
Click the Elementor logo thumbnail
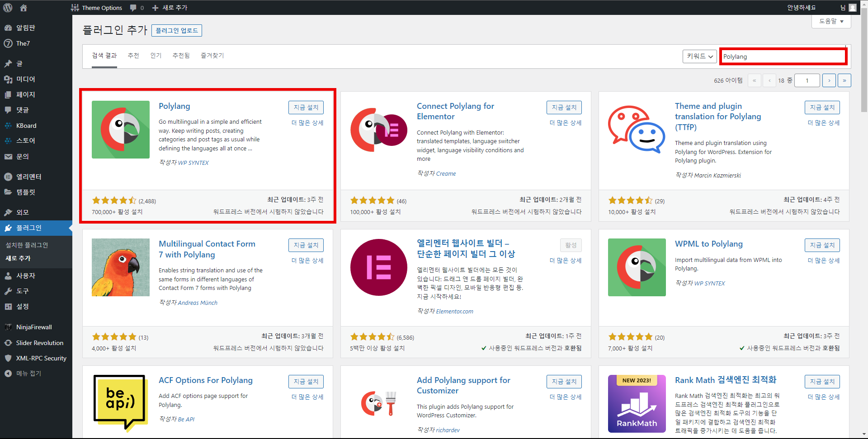379,267
